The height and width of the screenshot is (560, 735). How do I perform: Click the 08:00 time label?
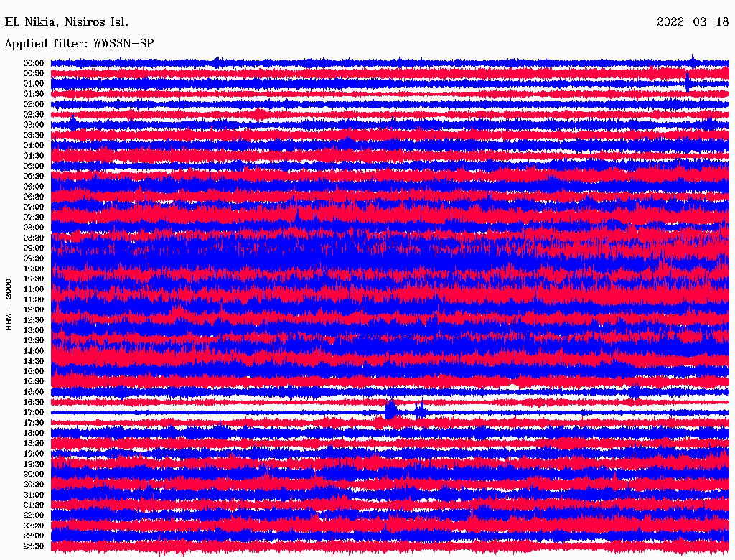(x=33, y=228)
